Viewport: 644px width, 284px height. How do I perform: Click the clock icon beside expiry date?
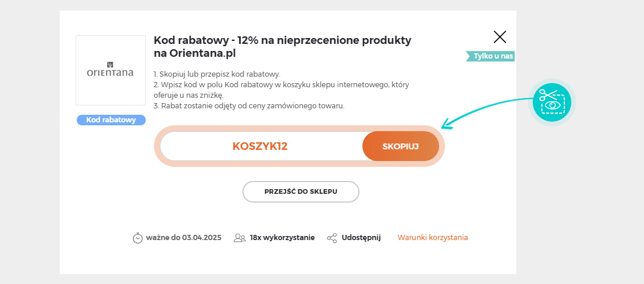click(138, 238)
